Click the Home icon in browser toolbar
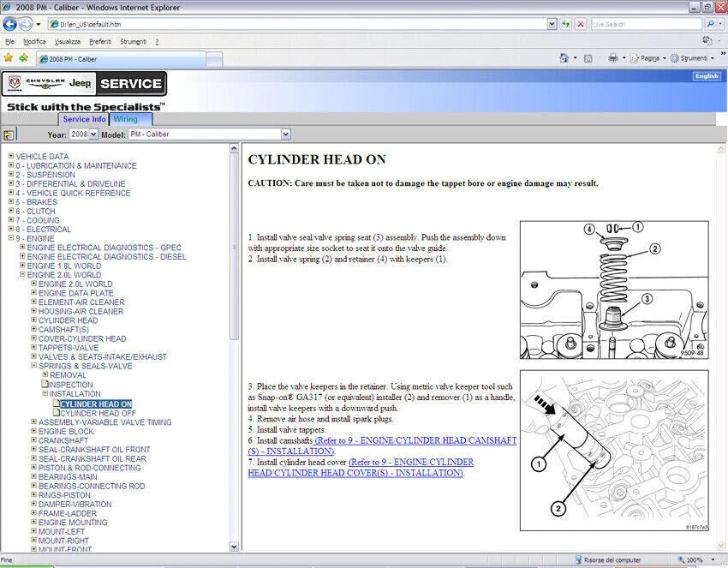 [x=564, y=57]
